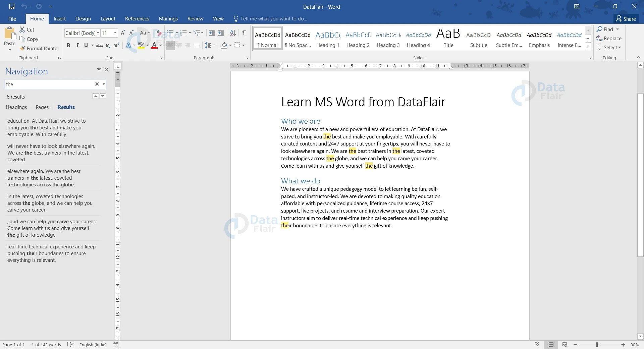Image resolution: width=644 pixels, height=349 pixels.
Task: Open the File tab
Action: [12, 19]
